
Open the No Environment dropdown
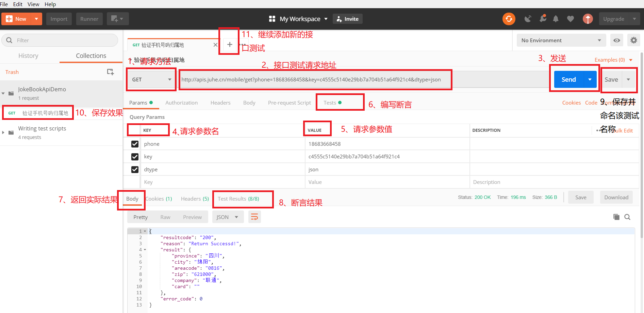[561, 40]
